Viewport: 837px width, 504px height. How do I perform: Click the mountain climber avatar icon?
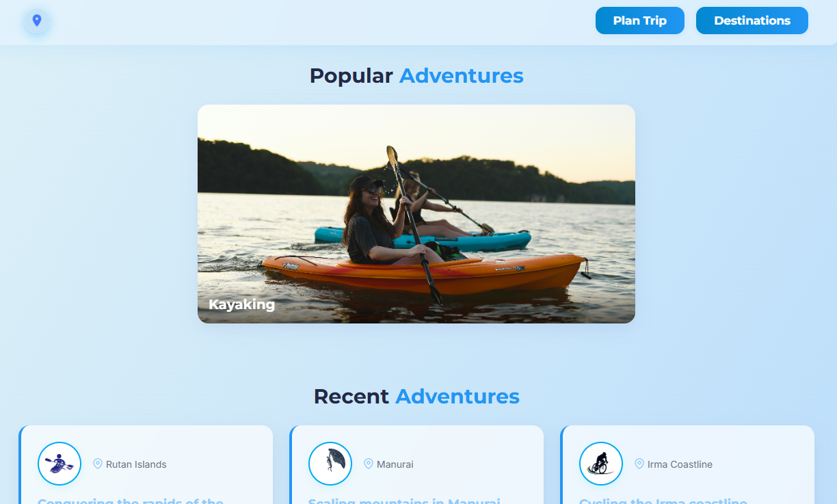point(330,464)
